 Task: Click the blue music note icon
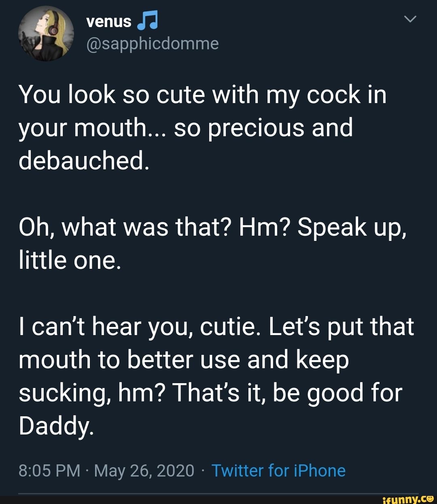tap(147, 21)
